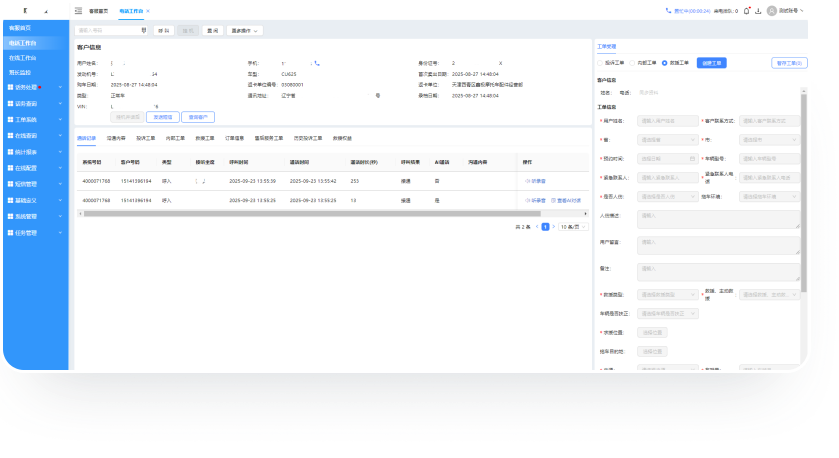Click 查看AI对话 in the second record row
This screenshot has height=458, width=839.
coord(567,200)
